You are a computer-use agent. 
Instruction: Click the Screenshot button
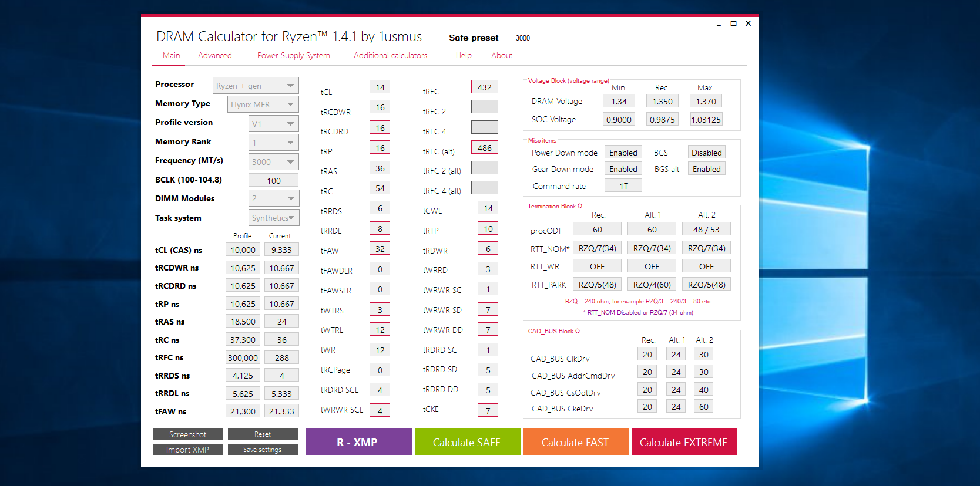[188, 434]
